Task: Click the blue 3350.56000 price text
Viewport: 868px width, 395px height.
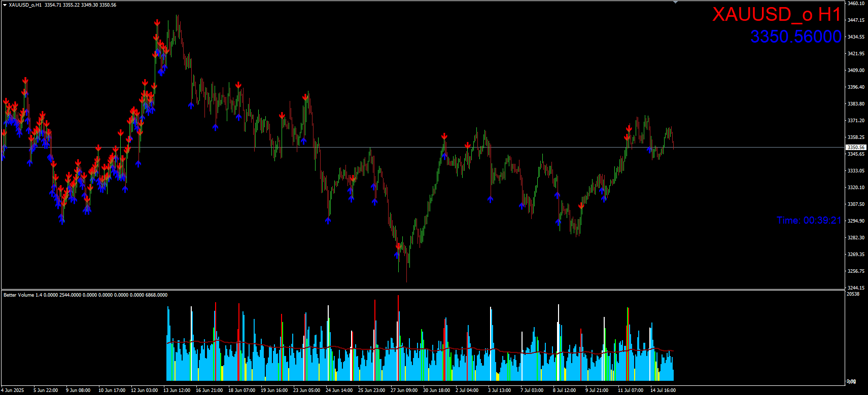Action: coord(795,37)
